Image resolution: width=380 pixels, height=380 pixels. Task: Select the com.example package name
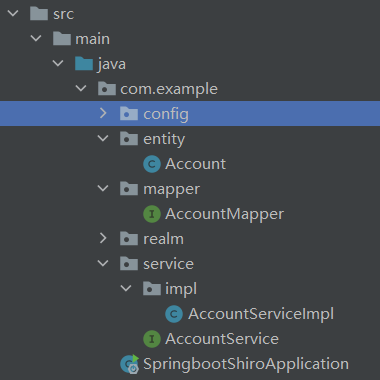click(169, 89)
